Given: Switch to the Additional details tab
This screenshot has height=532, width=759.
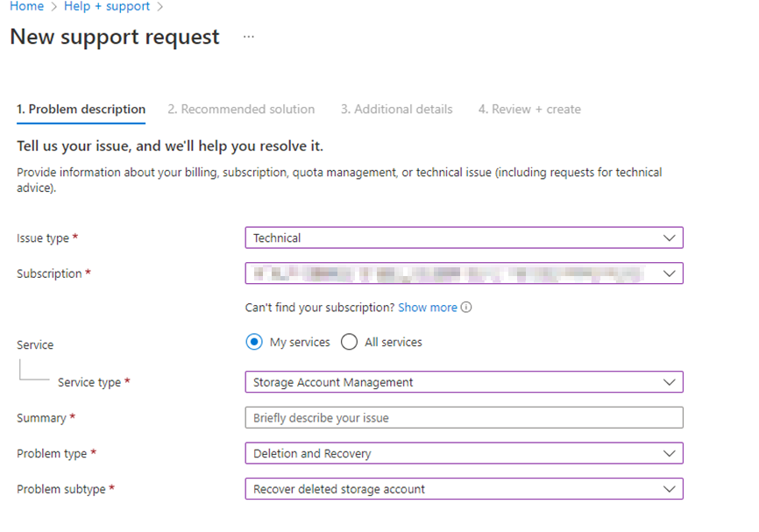Looking at the screenshot, I should coord(396,109).
